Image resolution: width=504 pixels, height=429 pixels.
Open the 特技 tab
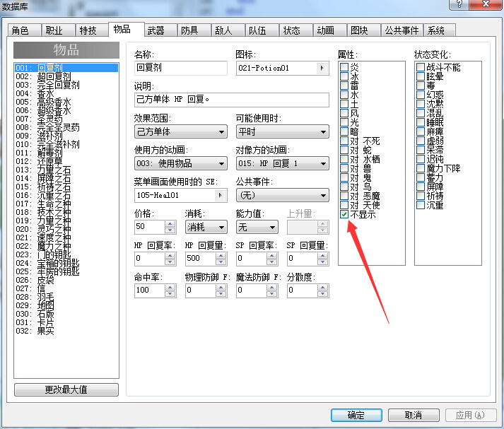point(92,30)
